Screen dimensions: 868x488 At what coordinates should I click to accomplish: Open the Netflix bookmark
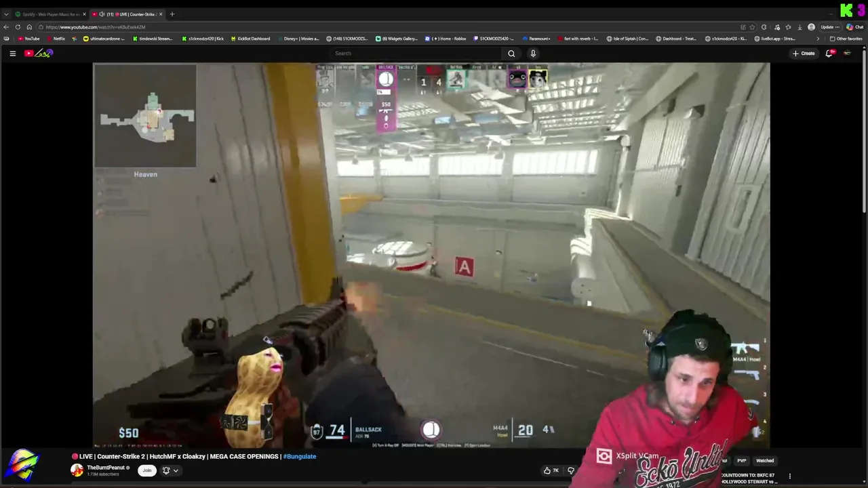[x=56, y=39]
